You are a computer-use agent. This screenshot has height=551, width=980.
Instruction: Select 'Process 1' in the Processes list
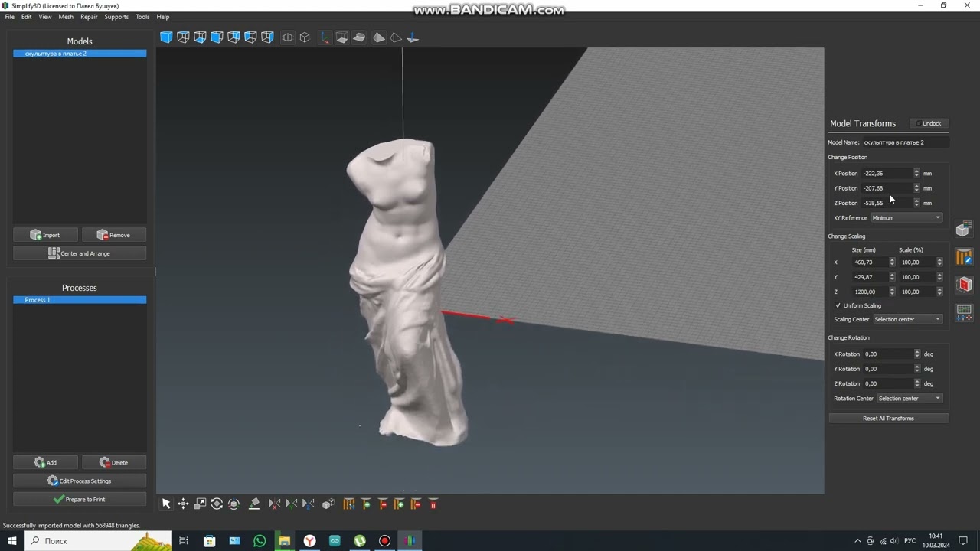pos(80,300)
